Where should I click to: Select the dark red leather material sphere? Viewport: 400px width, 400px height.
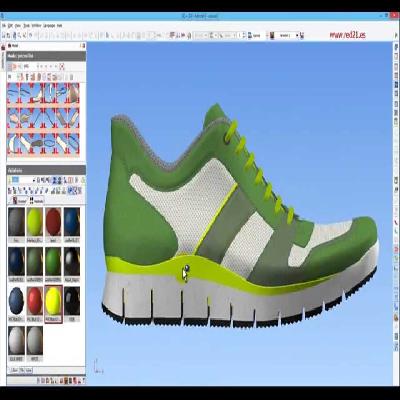[53, 221]
